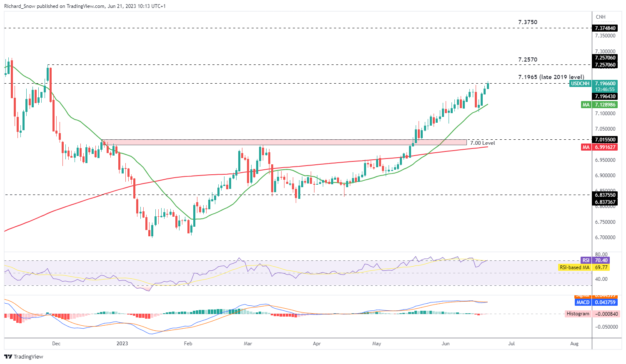
Task: Click the USDCNH symbol price label
Action: 580,84
